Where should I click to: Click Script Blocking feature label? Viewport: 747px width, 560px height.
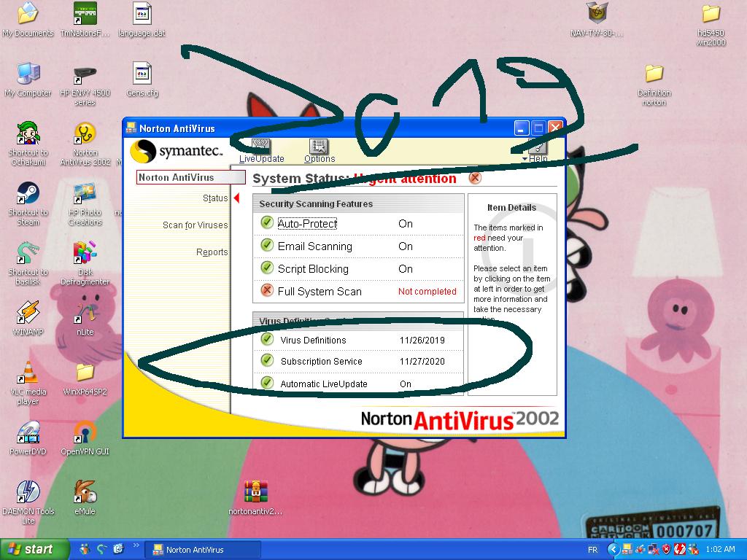pos(313,268)
